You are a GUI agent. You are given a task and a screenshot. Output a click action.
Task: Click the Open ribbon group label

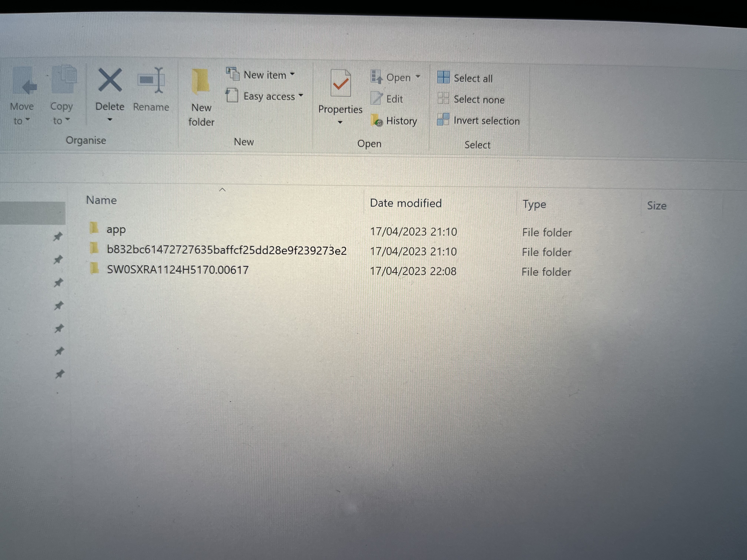(369, 144)
